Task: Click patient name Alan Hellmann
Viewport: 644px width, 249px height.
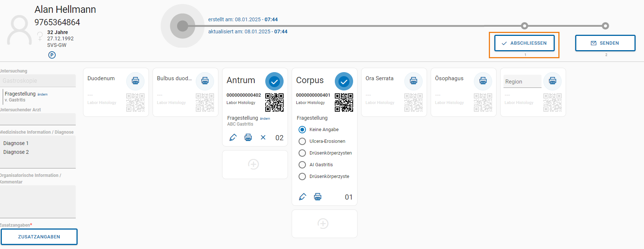Action: coord(65,10)
